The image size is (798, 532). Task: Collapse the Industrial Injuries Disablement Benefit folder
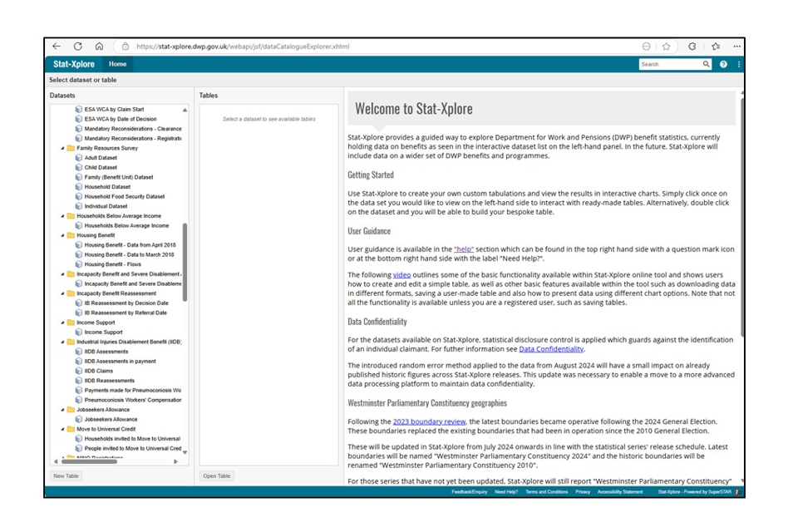63,342
